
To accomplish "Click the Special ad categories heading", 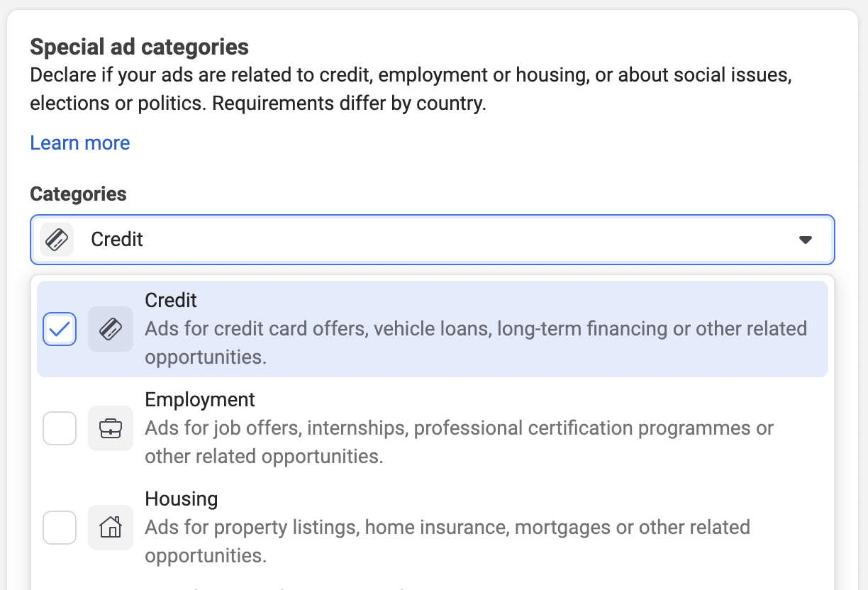I will pos(140,48).
